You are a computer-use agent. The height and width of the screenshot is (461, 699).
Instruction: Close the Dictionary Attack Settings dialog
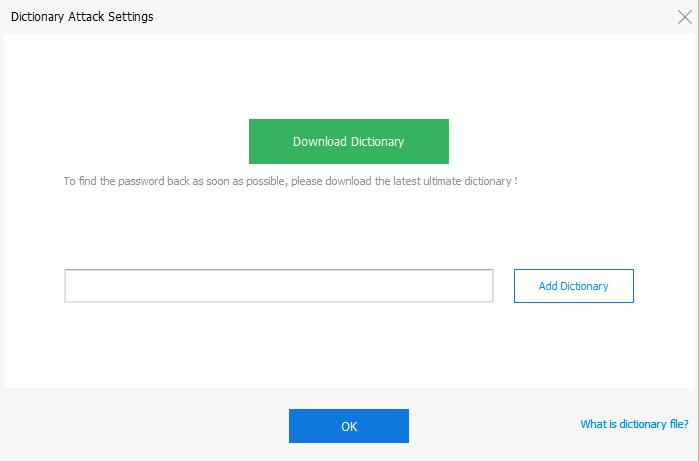[x=685, y=17]
